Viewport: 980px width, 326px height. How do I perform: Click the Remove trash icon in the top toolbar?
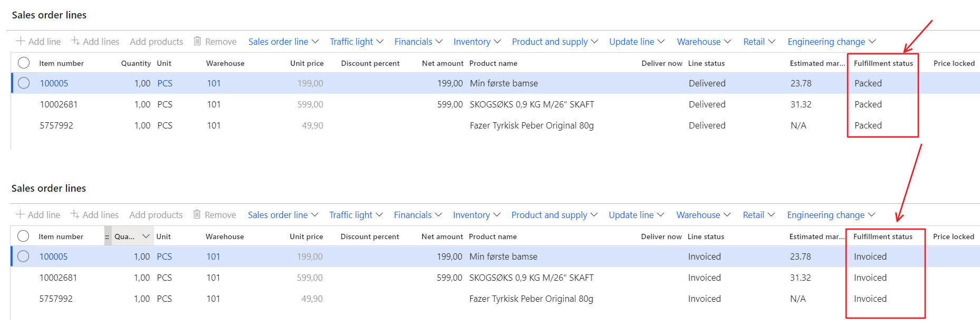pos(197,41)
